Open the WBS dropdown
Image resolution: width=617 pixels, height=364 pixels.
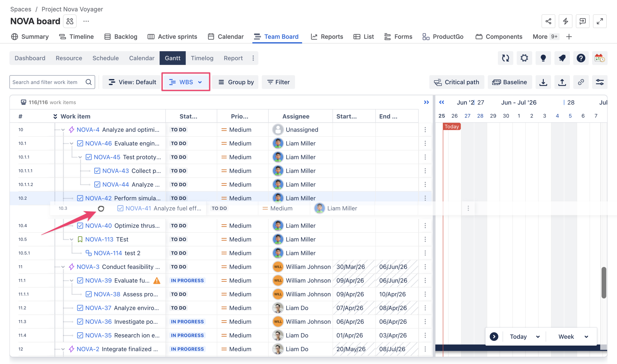186,82
